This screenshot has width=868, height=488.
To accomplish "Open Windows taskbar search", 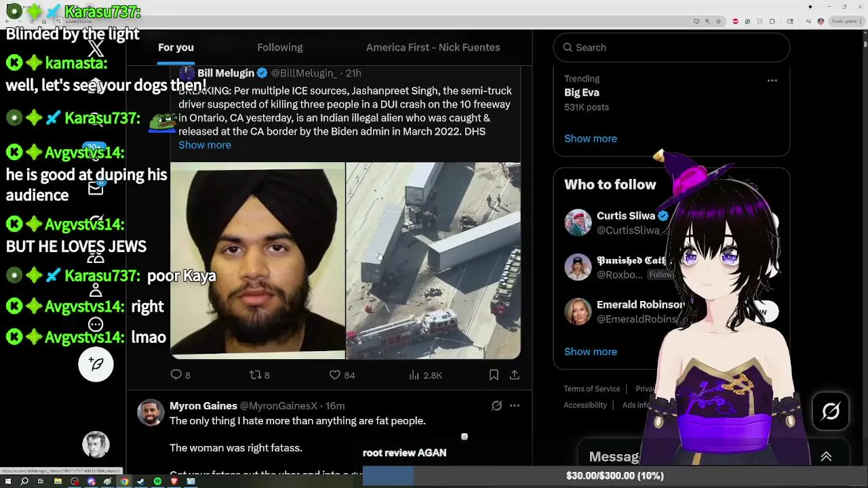I will tap(24, 481).
